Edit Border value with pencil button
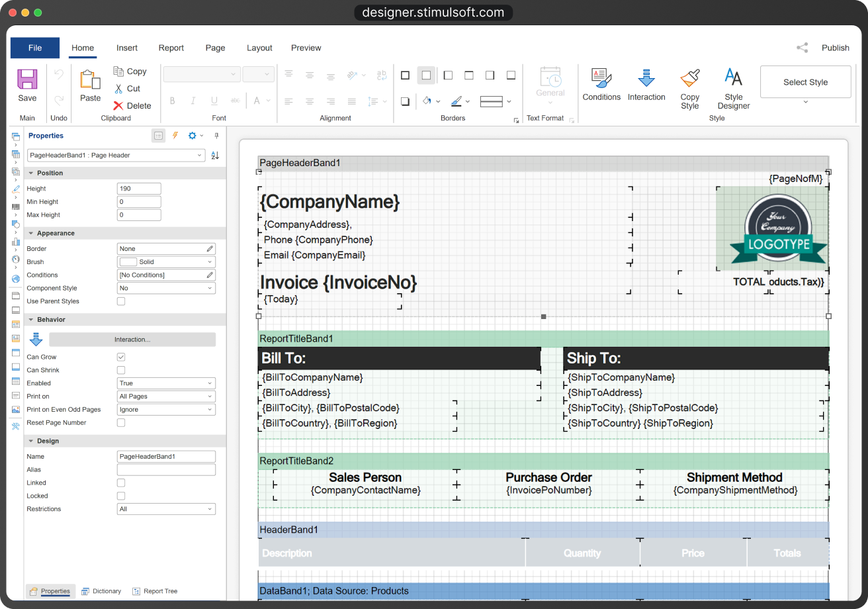868x609 pixels. coord(210,249)
